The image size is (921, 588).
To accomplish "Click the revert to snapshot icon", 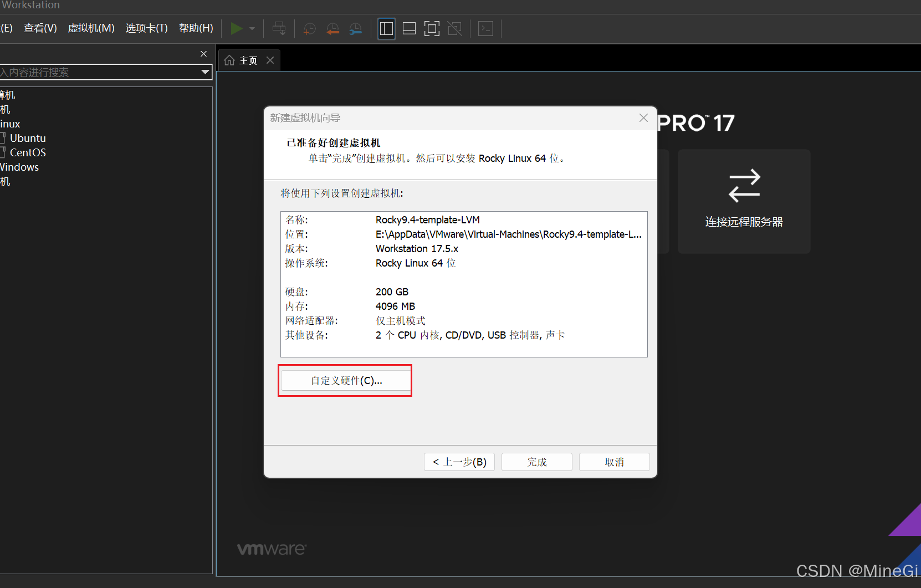I will 332,29.
